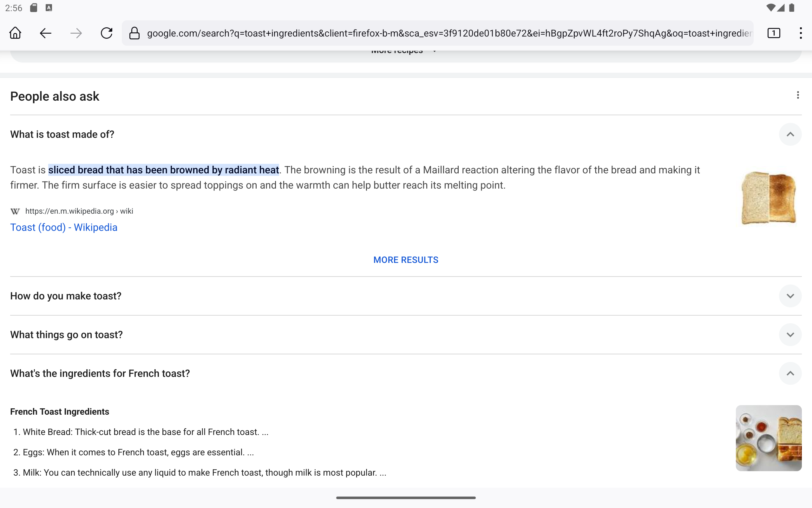Tap the browser home icon
This screenshot has width=812, height=508.
click(x=15, y=33)
